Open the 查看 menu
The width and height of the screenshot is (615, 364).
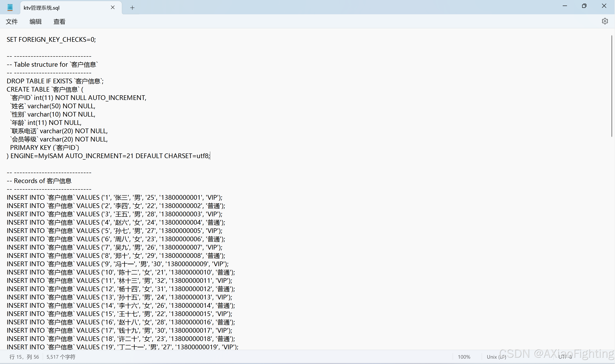point(59,22)
